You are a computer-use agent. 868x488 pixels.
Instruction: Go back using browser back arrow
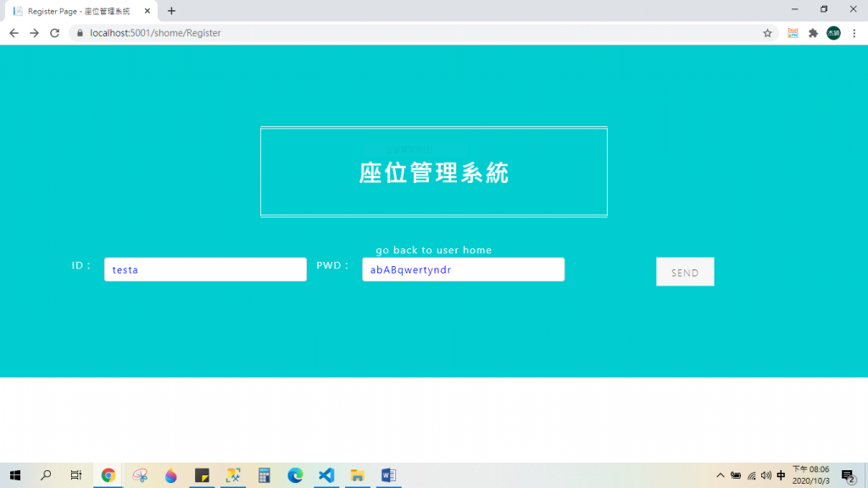coord(14,33)
